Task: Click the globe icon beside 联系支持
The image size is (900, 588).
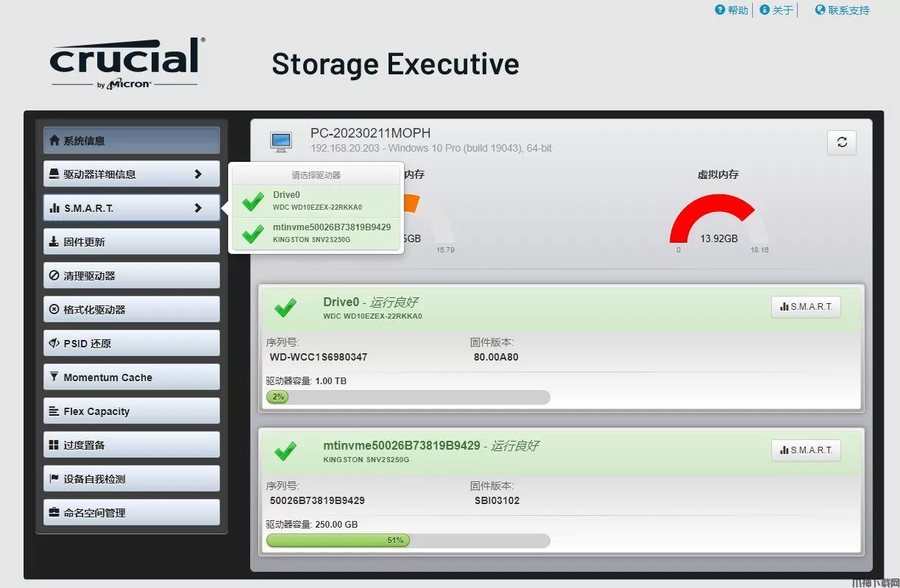Action: pyautogui.click(x=820, y=10)
